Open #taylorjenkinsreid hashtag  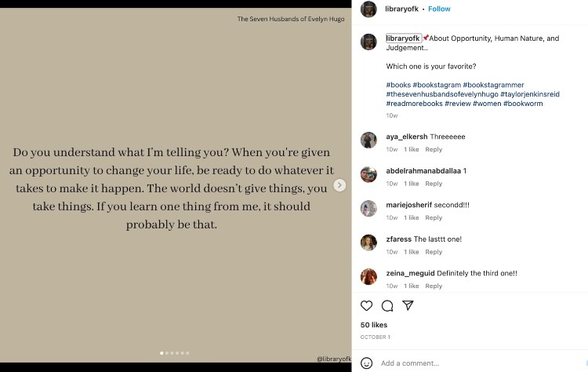530,94
